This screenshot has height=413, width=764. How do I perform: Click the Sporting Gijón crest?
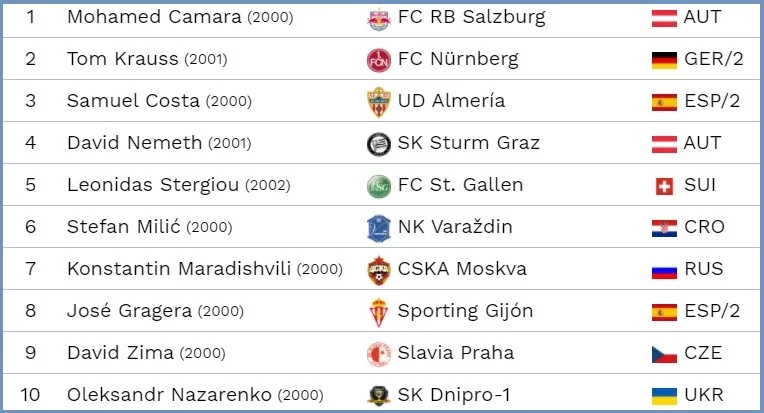378,312
